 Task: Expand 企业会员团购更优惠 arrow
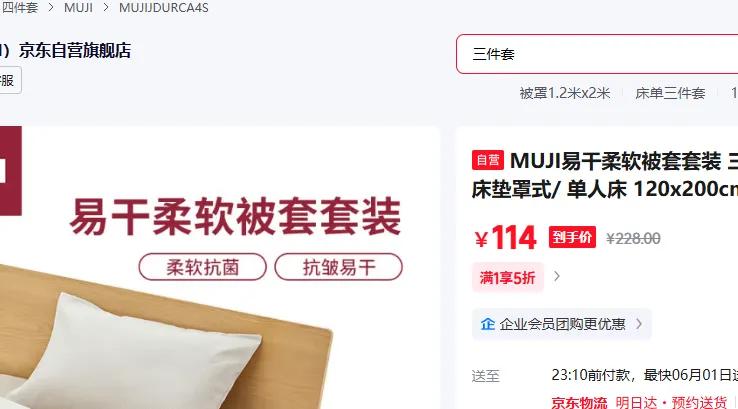(x=639, y=324)
